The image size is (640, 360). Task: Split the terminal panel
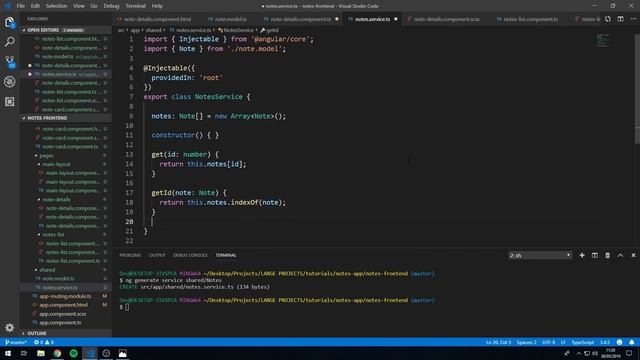pos(595,255)
